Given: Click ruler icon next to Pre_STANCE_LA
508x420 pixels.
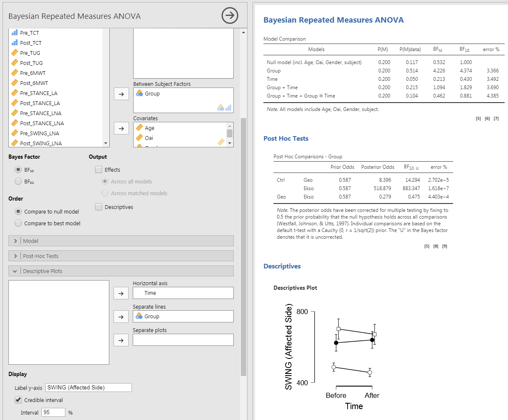Looking at the screenshot, I should click(15, 93).
